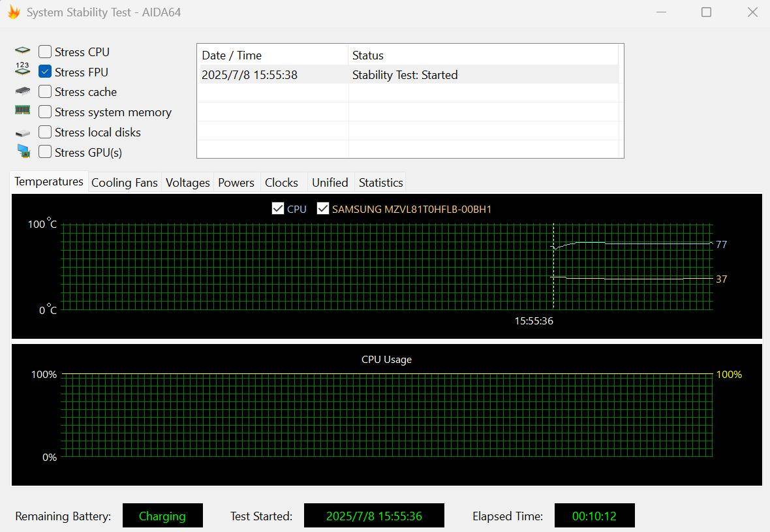Select the Stability Test: Started log row

(409, 74)
